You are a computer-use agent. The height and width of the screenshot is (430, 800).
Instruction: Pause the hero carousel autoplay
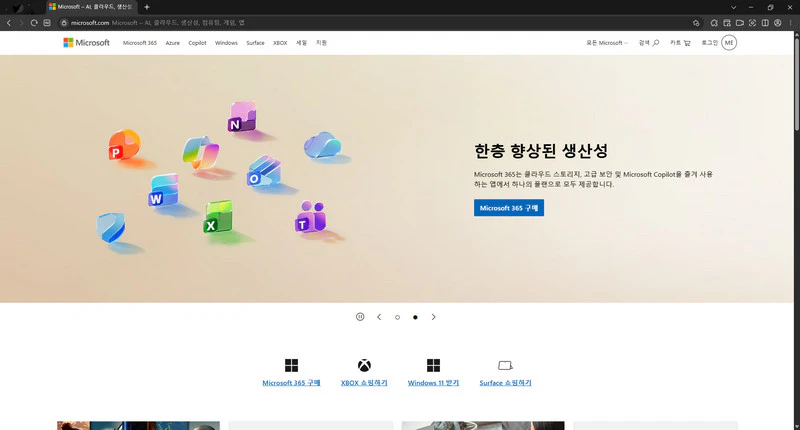pos(360,317)
